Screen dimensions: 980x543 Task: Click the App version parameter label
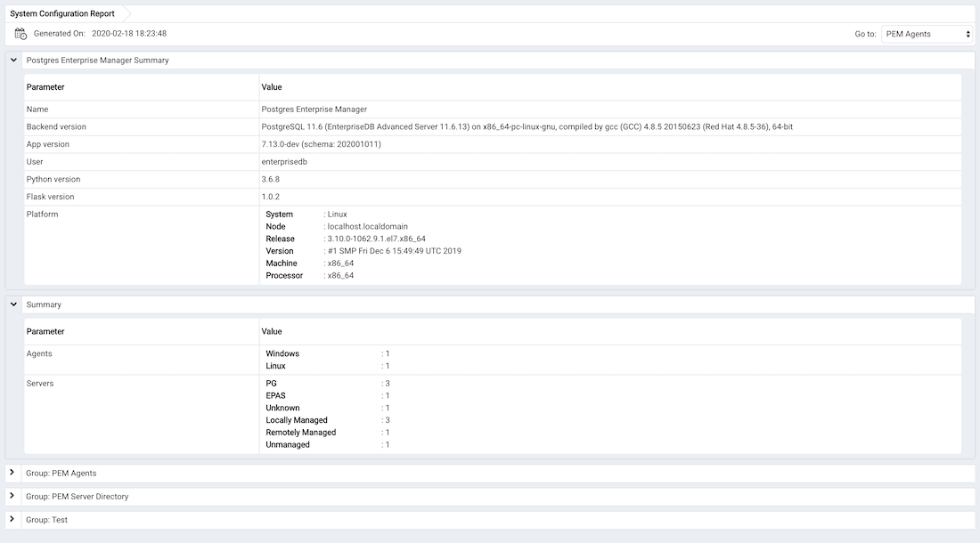47,144
